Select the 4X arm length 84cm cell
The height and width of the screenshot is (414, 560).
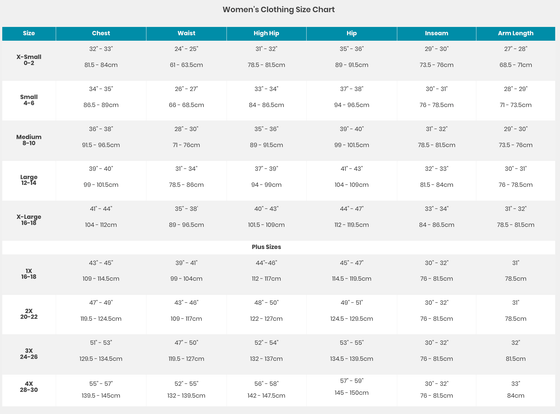[516, 396]
